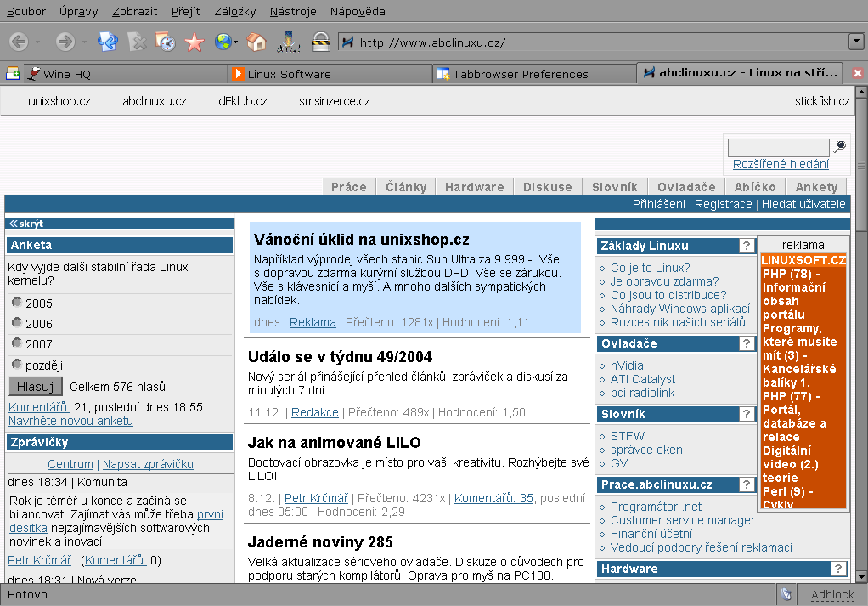Click help icon next to Základy Linuxu
The height and width of the screenshot is (606, 868).
coord(747,246)
